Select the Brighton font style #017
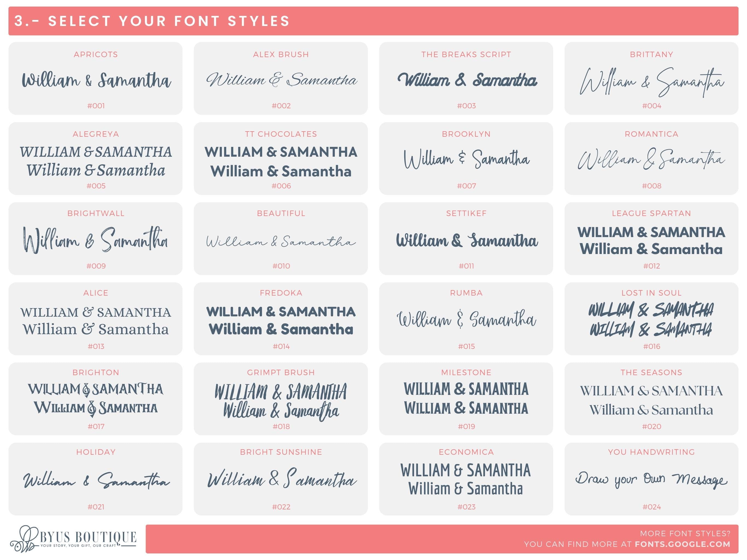Screen dimensions: 747x560 (x=95, y=399)
